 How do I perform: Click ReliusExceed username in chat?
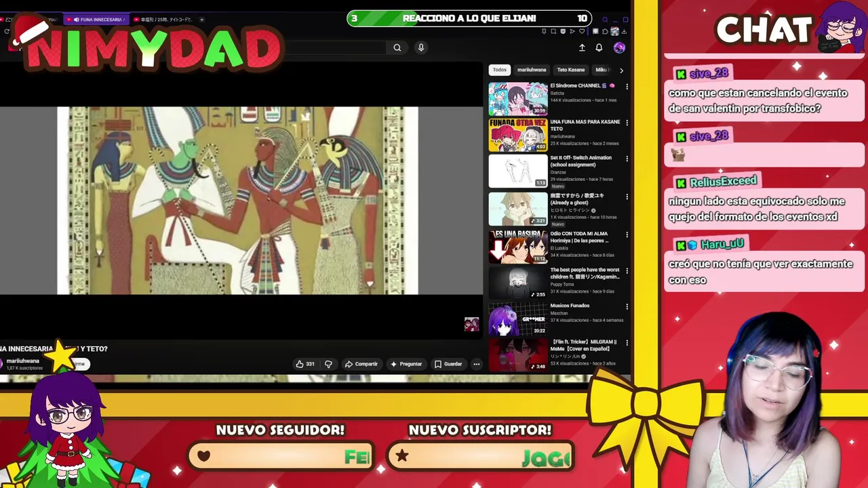[723, 182]
